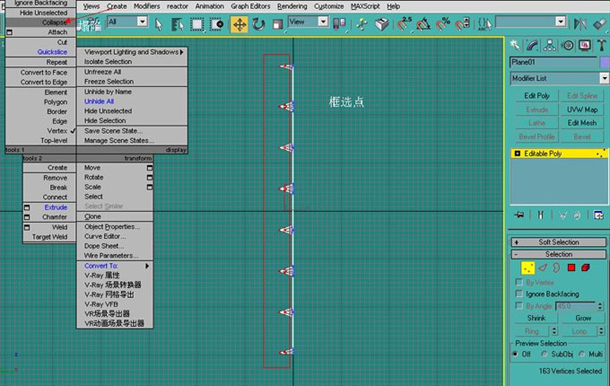Viewport: 610px width, 386px height.
Task: Toggle Show End Result icon
Action: point(540,215)
